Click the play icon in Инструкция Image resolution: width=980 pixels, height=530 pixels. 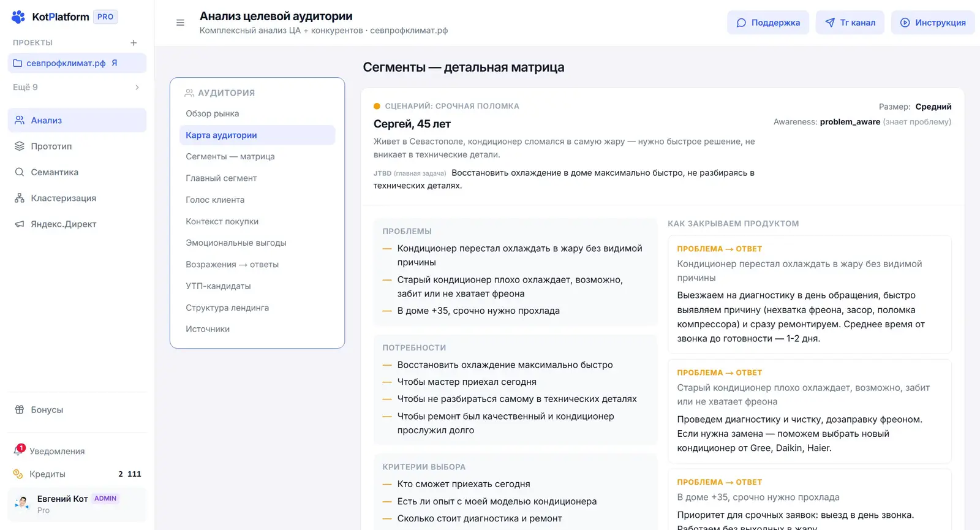pyautogui.click(x=905, y=23)
